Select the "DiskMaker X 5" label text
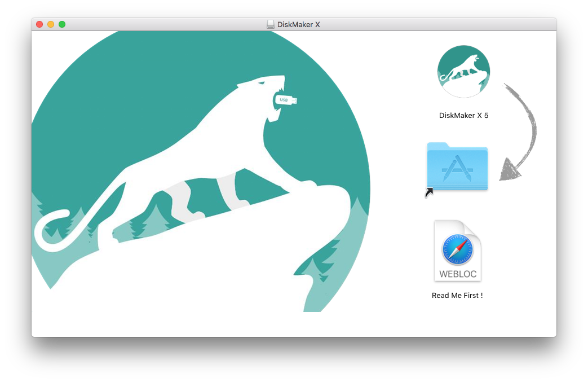 tap(463, 116)
